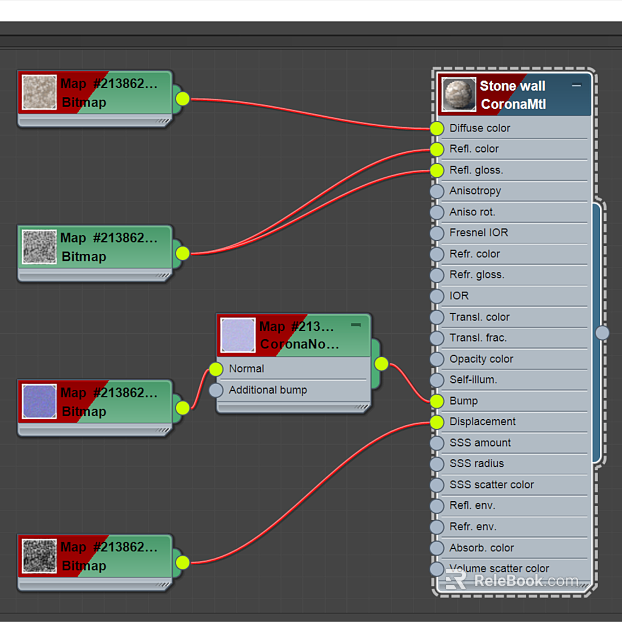Click the Opacity color input socket
The width and height of the screenshot is (622, 622).
(x=437, y=359)
